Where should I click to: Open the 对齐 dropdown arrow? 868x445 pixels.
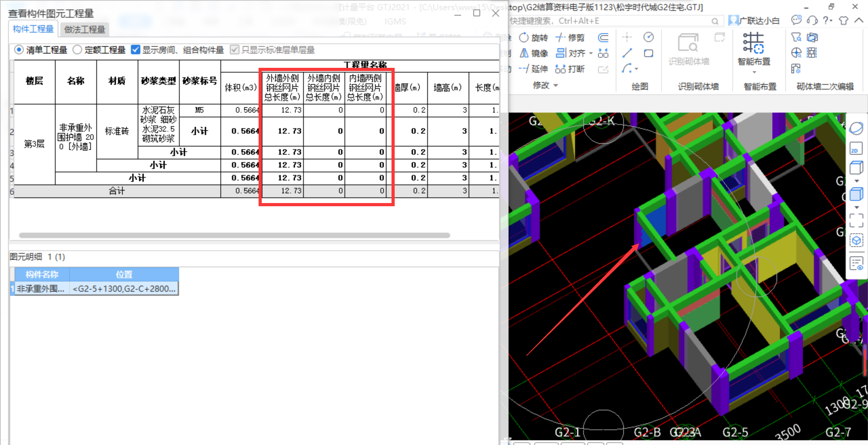coord(591,53)
